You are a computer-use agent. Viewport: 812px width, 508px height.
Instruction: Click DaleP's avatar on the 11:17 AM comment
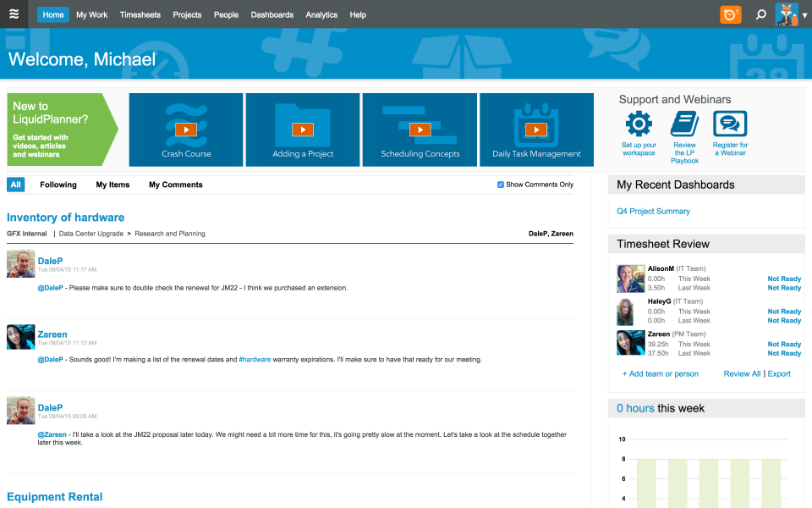pos(20,264)
